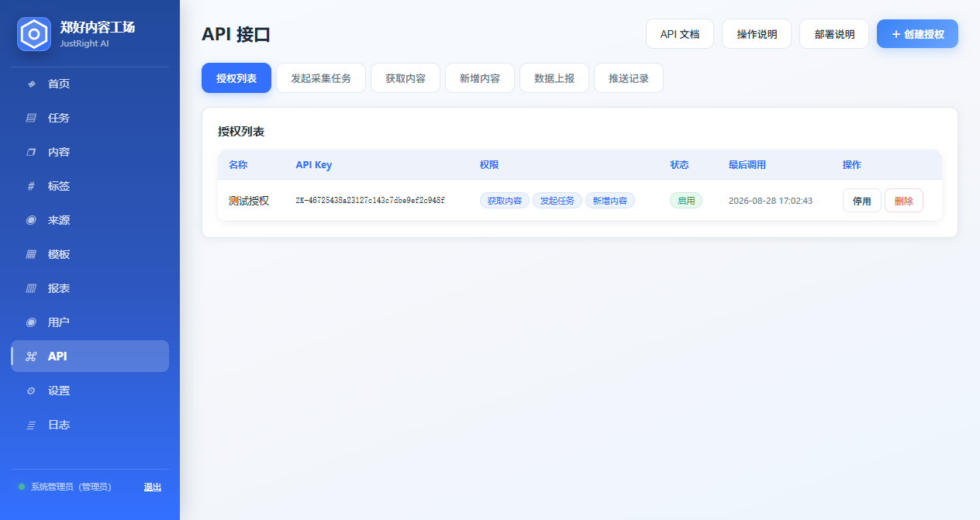Click the 最后调用 column header
Image resolution: width=980 pixels, height=520 pixels.
pos(747,165)
